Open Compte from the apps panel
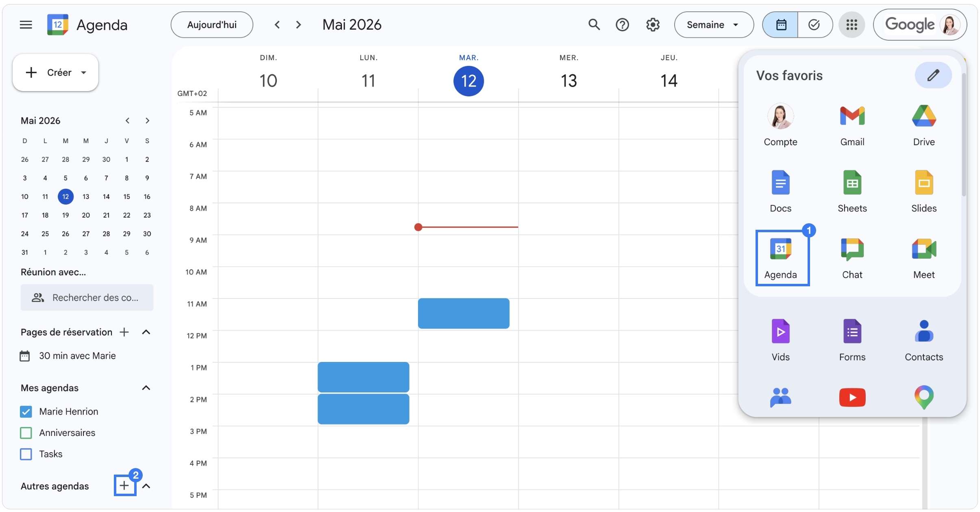 [780, 125]
